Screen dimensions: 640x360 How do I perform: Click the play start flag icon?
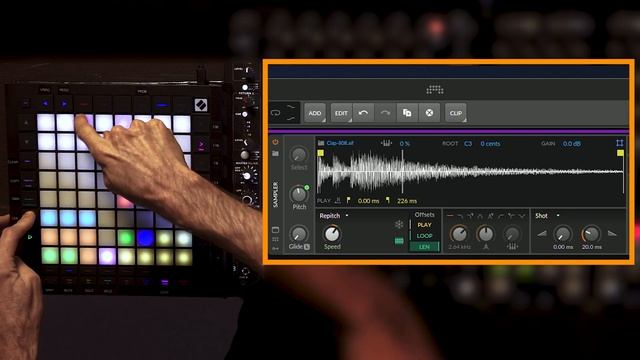348,200
